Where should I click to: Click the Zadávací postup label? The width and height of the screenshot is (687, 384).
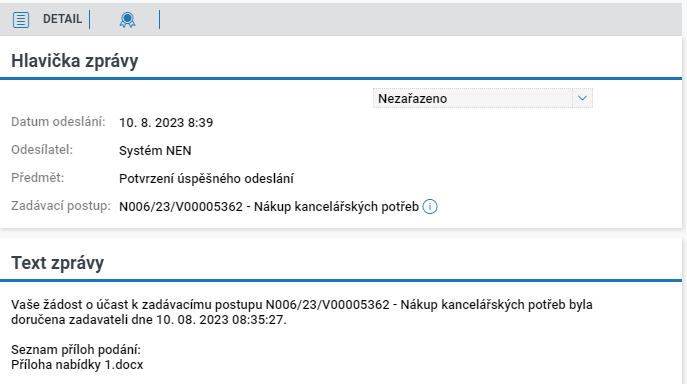[x=61, y=206]
